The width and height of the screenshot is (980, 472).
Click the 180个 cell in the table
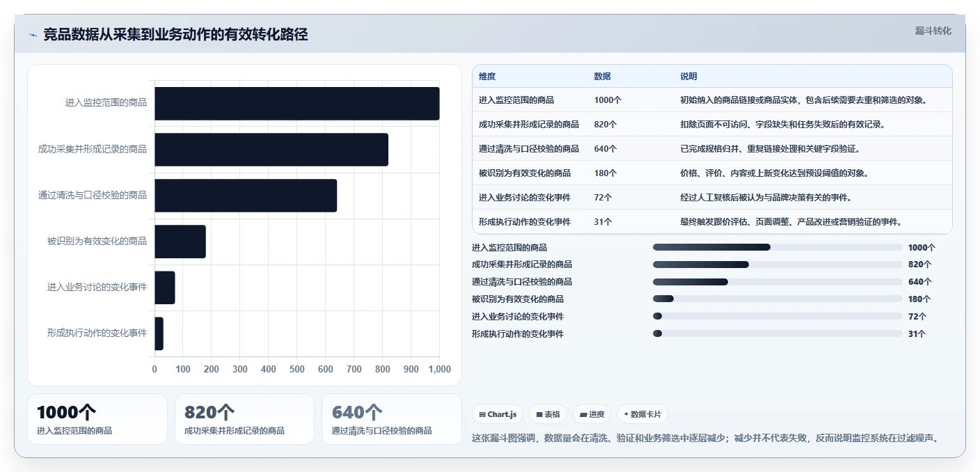tap(606, 173)
